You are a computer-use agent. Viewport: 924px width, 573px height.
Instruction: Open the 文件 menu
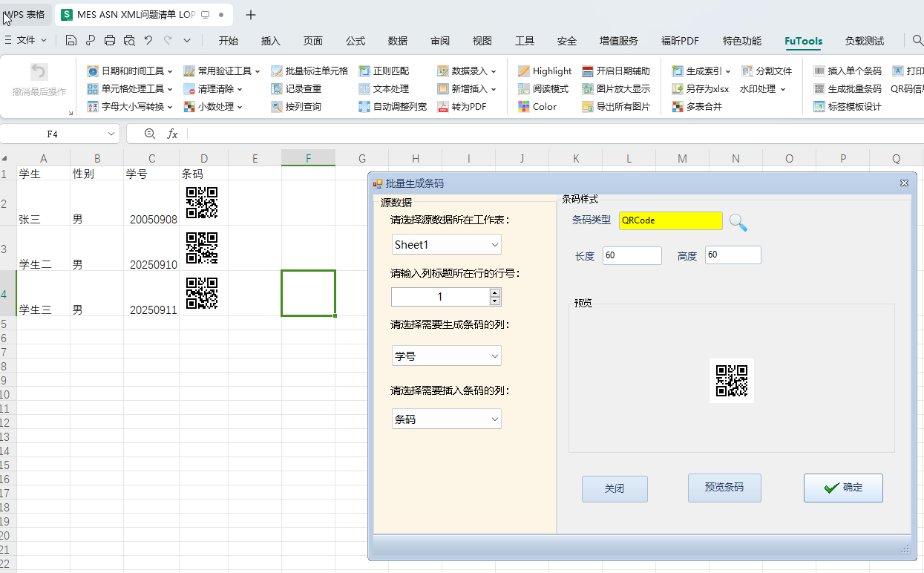point(26,40)
